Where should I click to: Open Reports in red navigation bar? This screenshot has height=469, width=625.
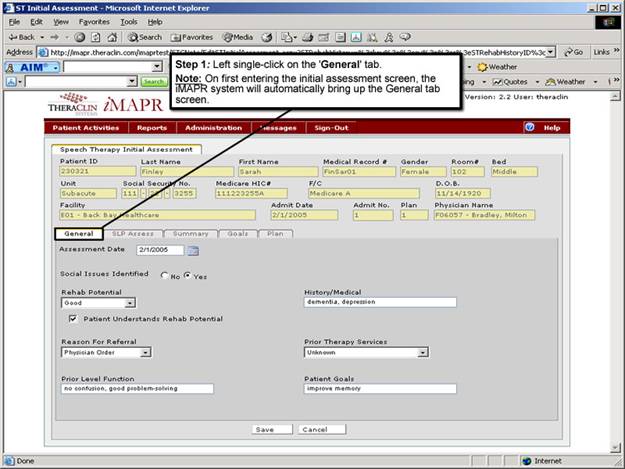(x=152, y=128)
